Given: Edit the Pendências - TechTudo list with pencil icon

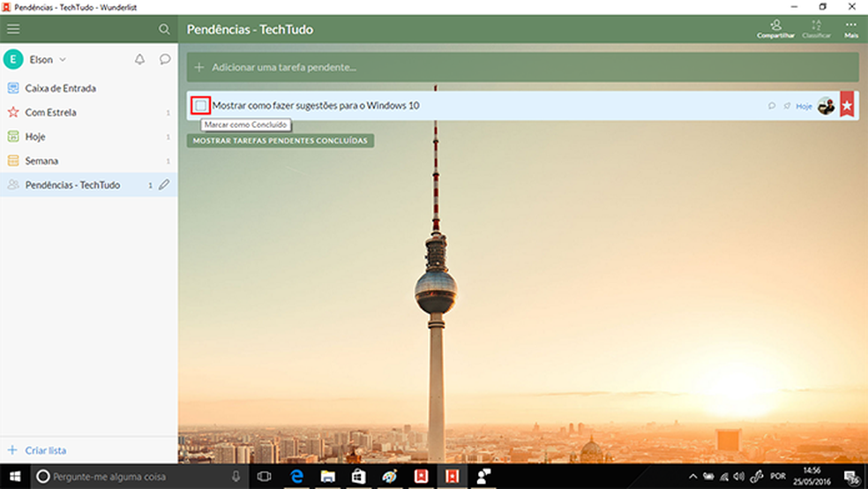Looking at the screenshot, I should coord(164,184).
